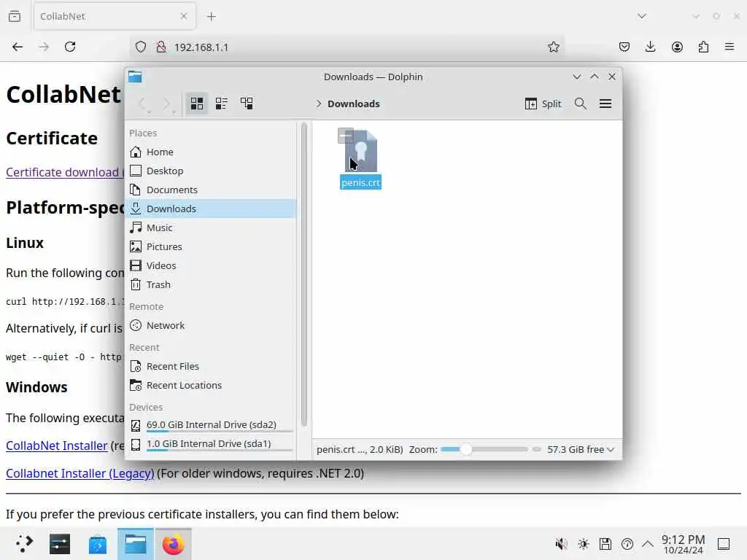Screen dimensions: 747x560
Task: Go back in Firefox
Action: coord(18,47)
